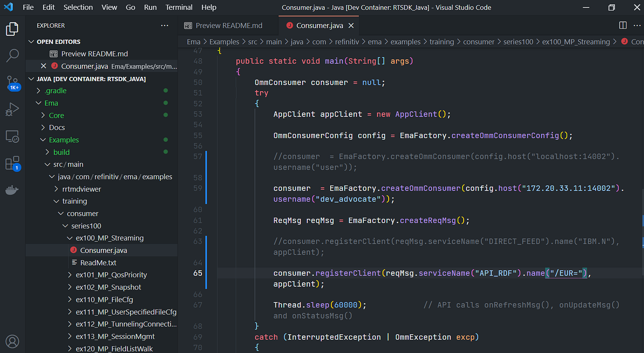Open Explorer panel more actions (ellipsis)
This screenshot has width=644, height=353.
(x=165, y=26)
